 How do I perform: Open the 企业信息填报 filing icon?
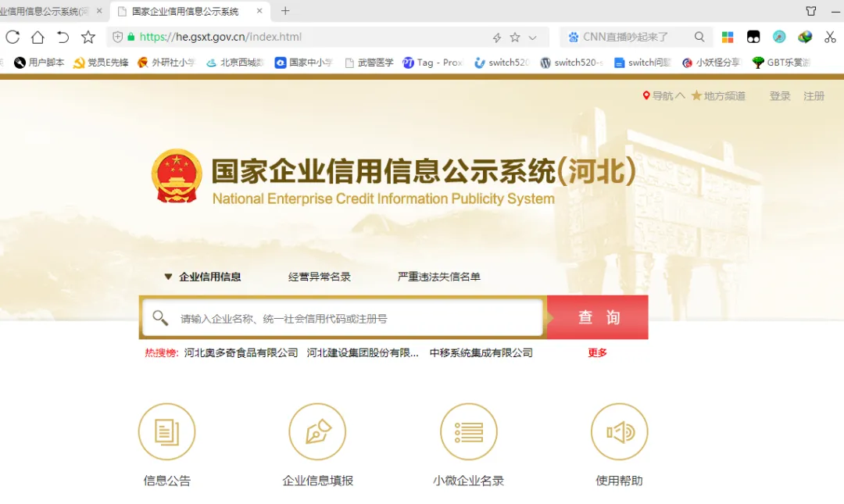tap(318, 431)
